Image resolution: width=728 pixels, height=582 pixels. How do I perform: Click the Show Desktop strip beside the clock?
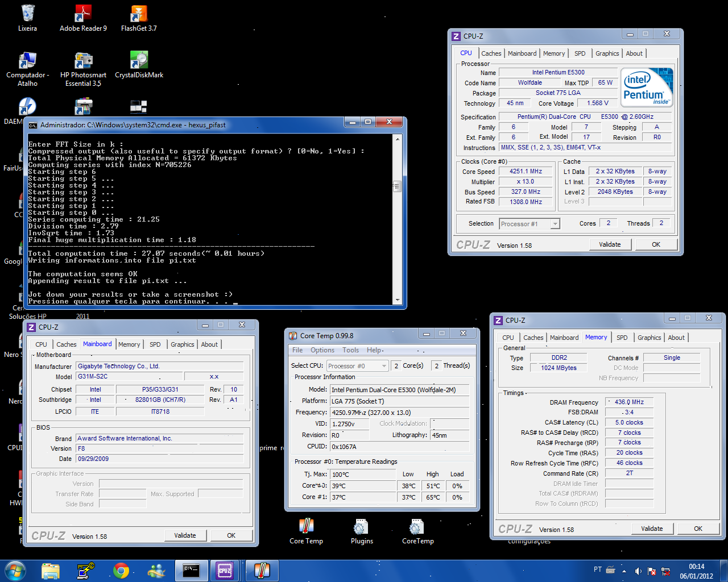(x=723, y=571)
